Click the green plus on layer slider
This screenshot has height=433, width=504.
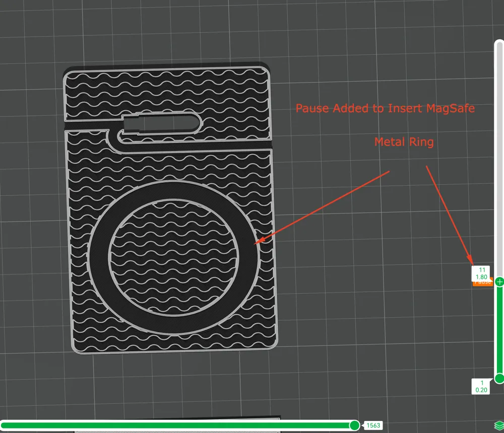tap(499, 282)
